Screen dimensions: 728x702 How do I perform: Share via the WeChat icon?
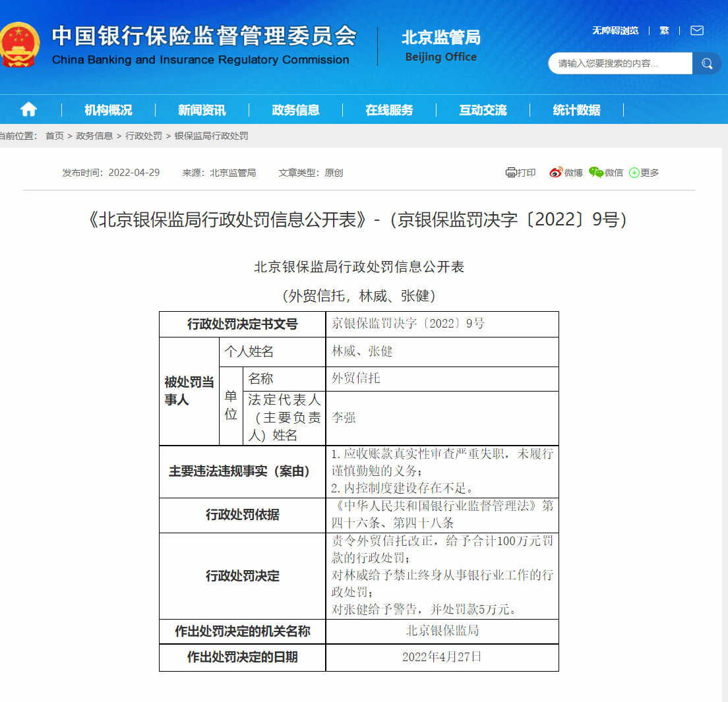pyautogui.click(x=596, y=173)
